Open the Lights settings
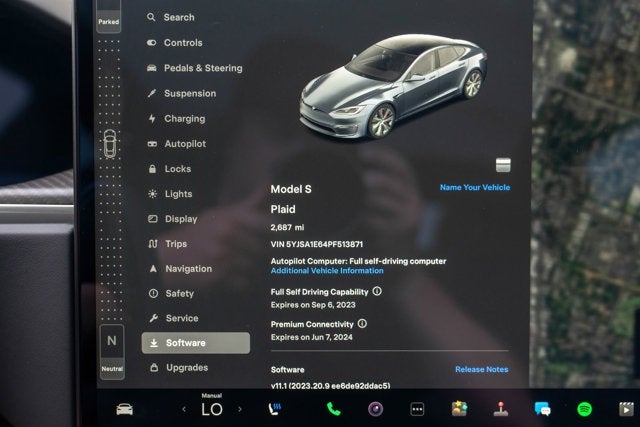 coord(170,194)
